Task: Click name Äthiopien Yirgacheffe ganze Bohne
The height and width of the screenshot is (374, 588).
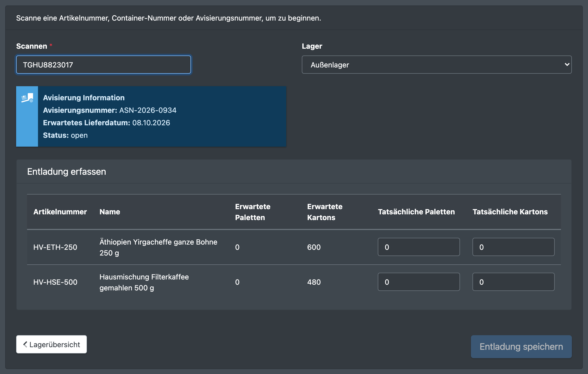Action: tap(158, 247)
